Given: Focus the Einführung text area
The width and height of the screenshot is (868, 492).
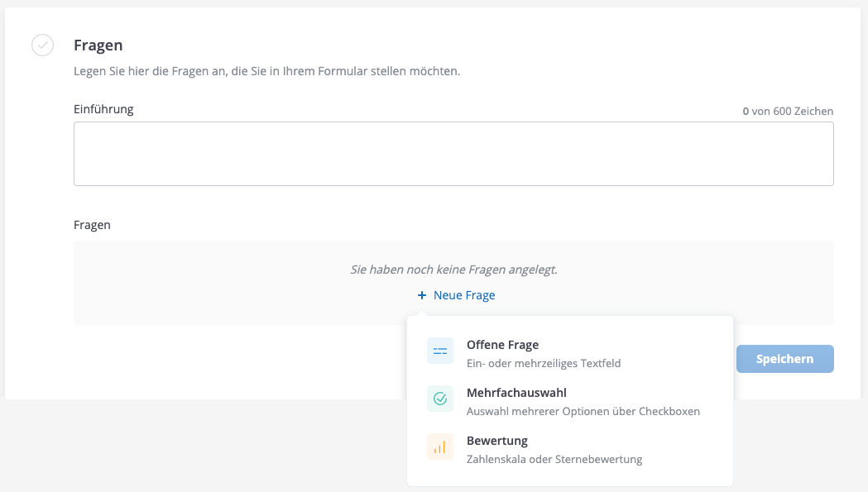Looking at the screenshot, I should coord(453,154).
